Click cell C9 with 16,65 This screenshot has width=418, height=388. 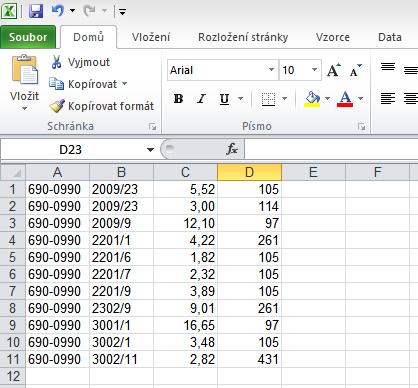click(x=185, y=325)
